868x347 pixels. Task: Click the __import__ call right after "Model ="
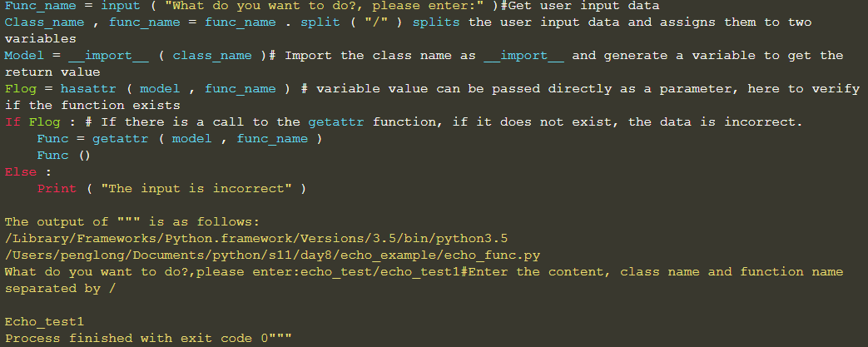[x=100, y=56]
